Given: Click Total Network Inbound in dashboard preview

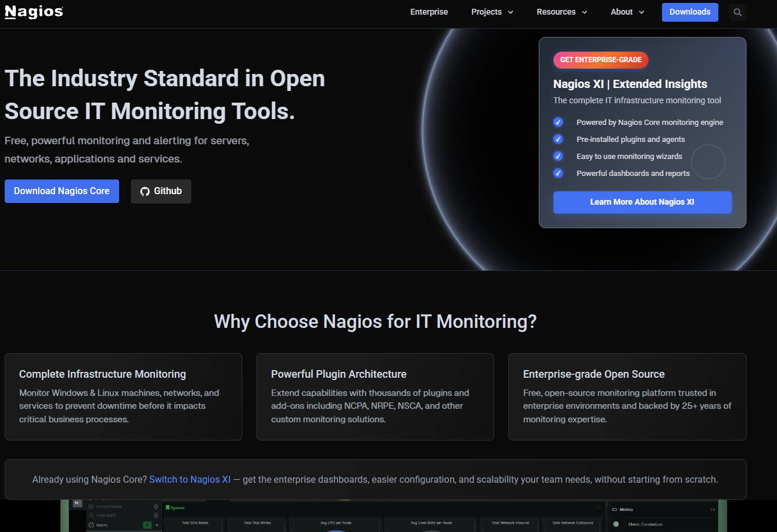Looking at the screenshot, I should click(510, 523).
